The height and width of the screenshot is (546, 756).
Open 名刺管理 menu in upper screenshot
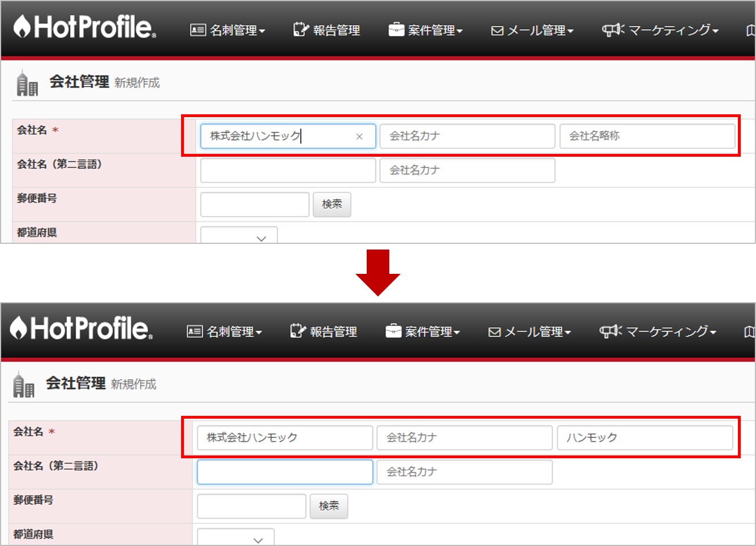tap(227, 30)
